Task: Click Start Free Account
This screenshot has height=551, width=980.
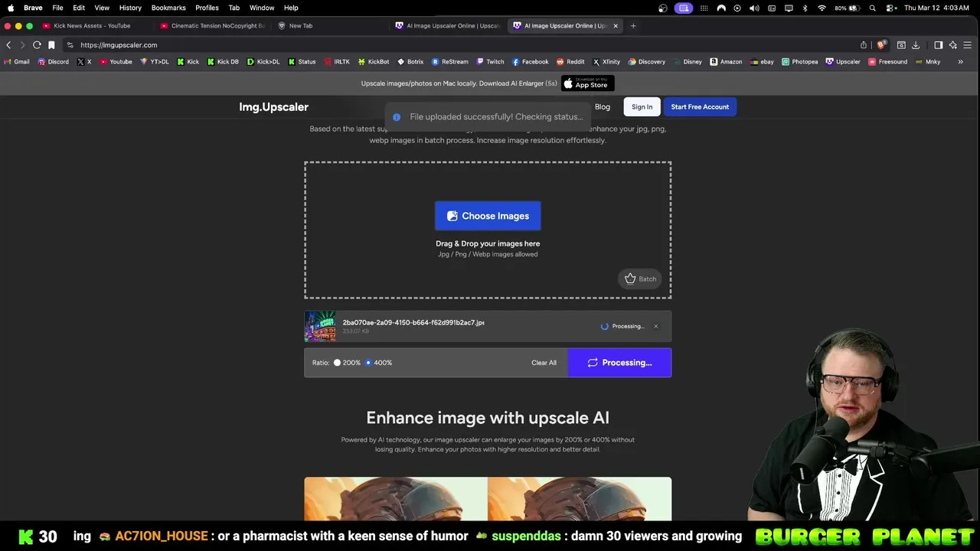Action: pos(700,106)
